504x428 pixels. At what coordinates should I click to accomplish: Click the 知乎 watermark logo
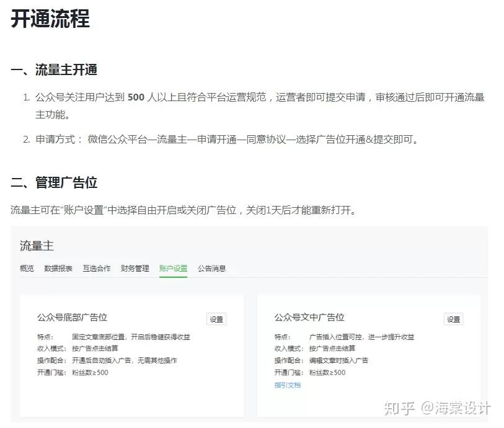(399, 408)
